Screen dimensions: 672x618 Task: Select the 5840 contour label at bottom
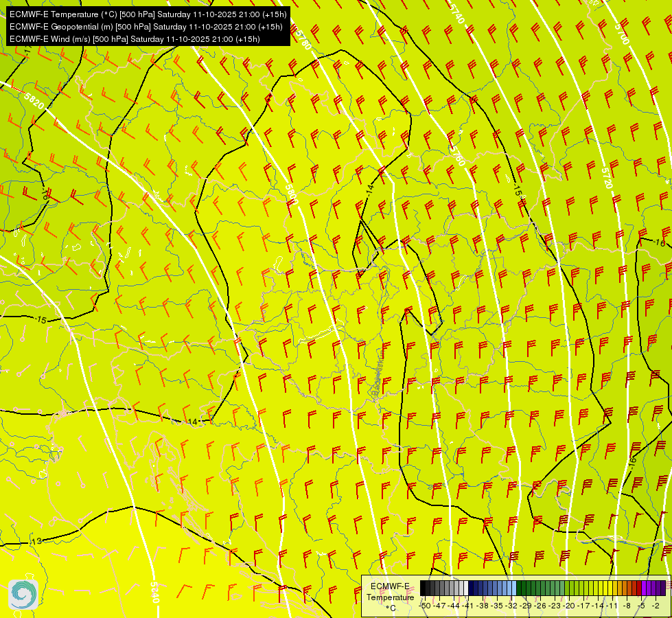155,593
